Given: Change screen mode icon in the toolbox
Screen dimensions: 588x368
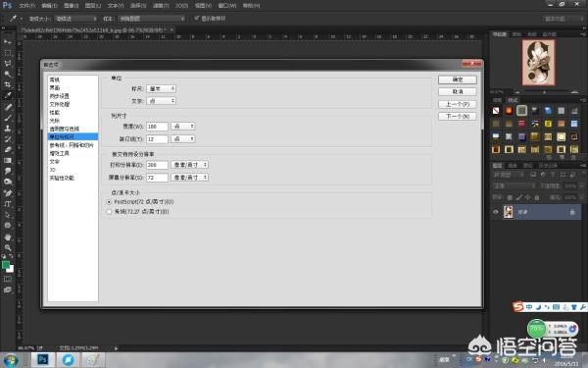Looking at the screenshot, I should pyautogui.click(x=8, y=289).
